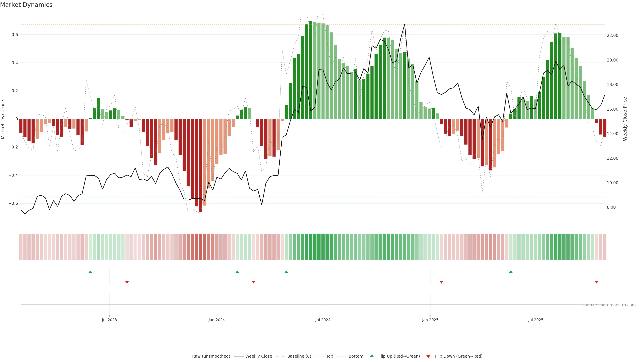Click the flip-down triangle marker after Jul 2023
The height and width of the screenshot is (362, 644).
pos(127,282)
